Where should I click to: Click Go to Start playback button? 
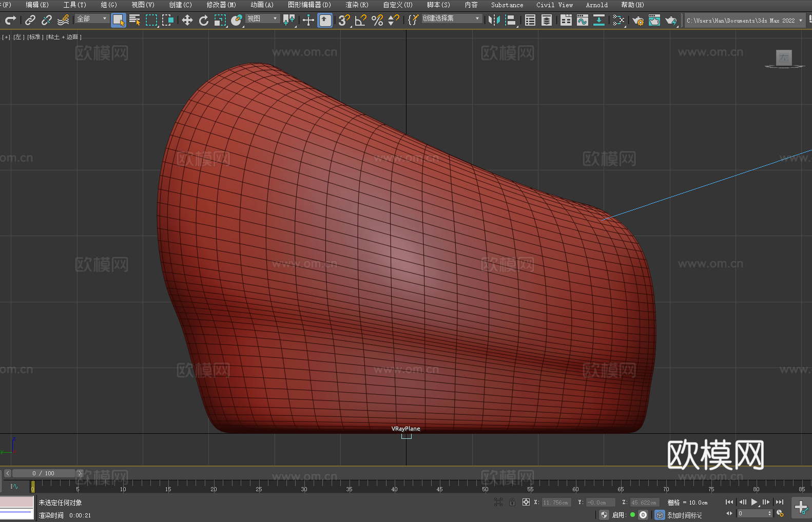coord(729,502)
